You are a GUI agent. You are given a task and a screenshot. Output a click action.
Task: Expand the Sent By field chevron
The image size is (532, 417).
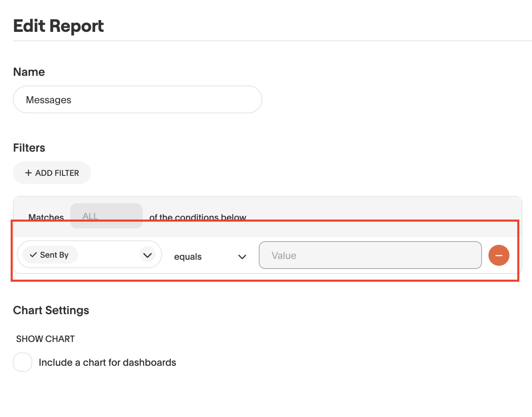point(148,255)
